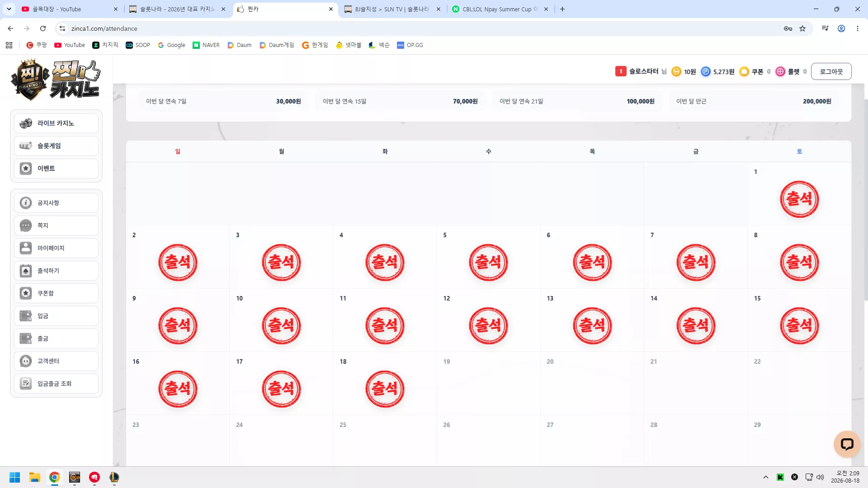The image size is (868, 488).
Task: Open the saved passwords key icon
Action: pyautogui.click(x=788, y=28)
